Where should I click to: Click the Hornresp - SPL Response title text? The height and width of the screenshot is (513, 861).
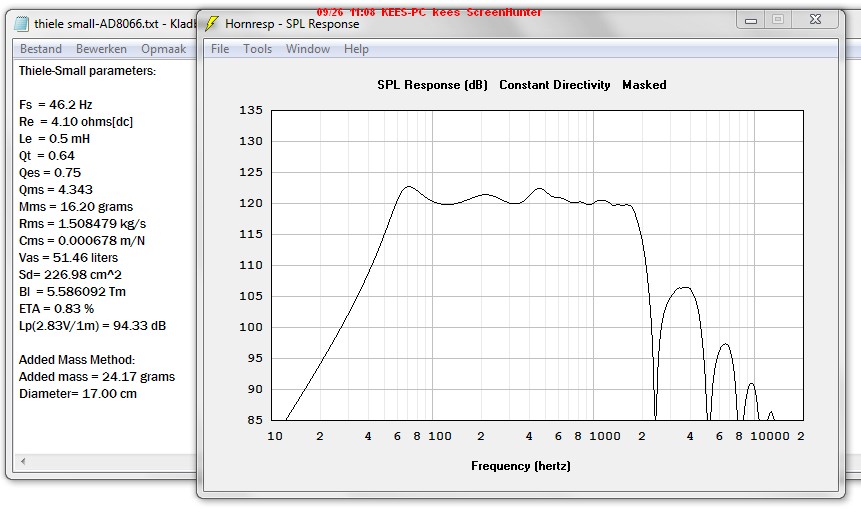[292, 24]
